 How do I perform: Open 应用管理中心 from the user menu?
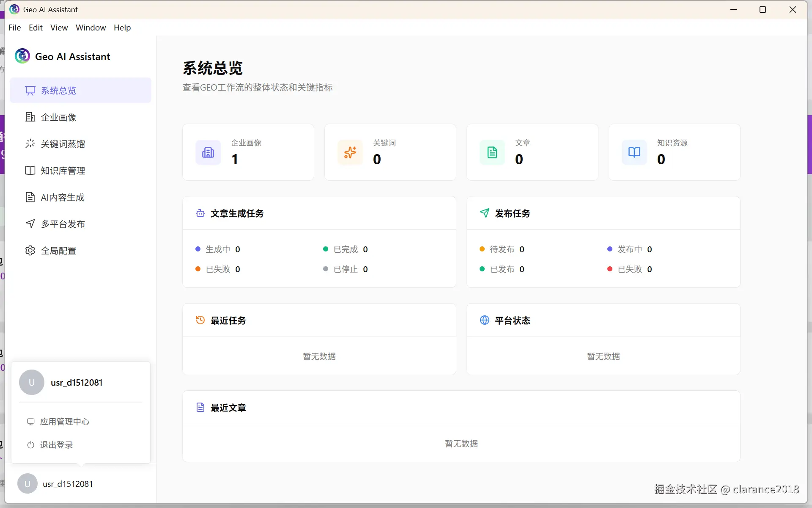[x=64, y=421]
